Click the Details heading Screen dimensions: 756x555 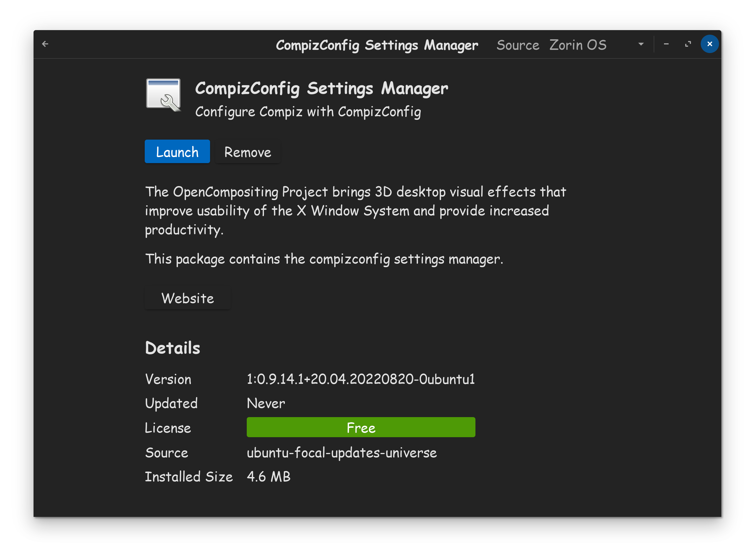click(173, 348)
